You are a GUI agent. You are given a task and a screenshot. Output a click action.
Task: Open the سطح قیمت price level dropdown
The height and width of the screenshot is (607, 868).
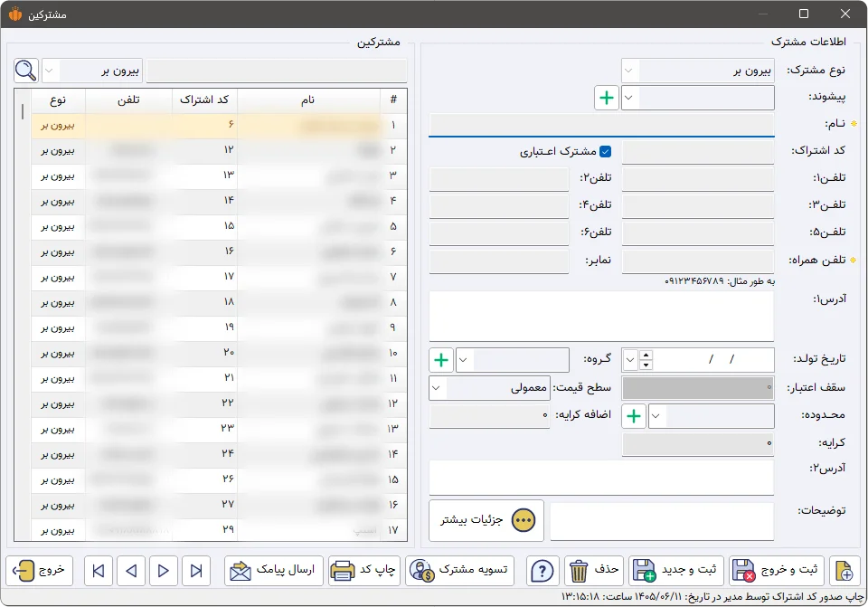tap(436, 388)
